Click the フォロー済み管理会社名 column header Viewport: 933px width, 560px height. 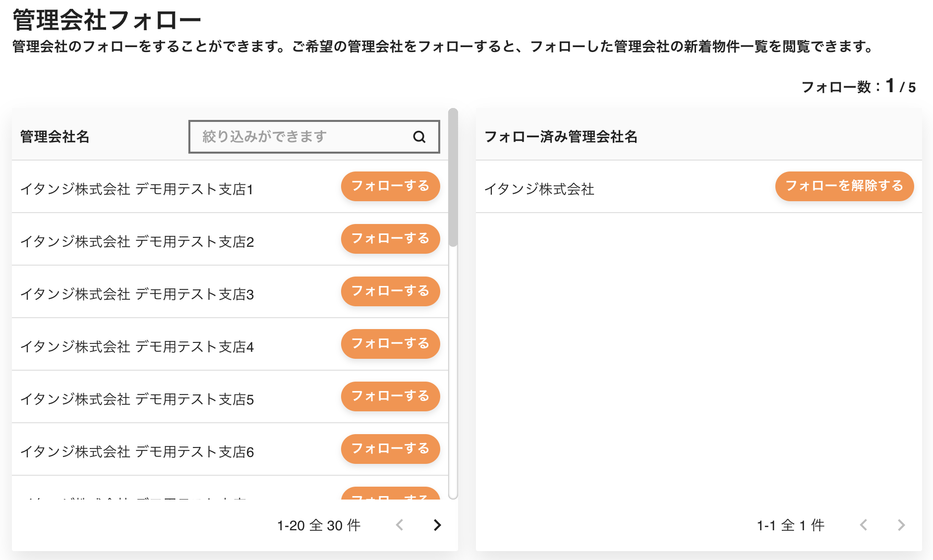point(561,137)
